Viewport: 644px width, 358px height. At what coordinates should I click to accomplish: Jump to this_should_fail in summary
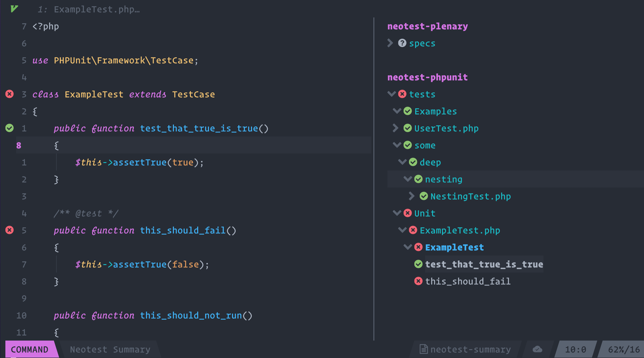(x=468, y=281)
